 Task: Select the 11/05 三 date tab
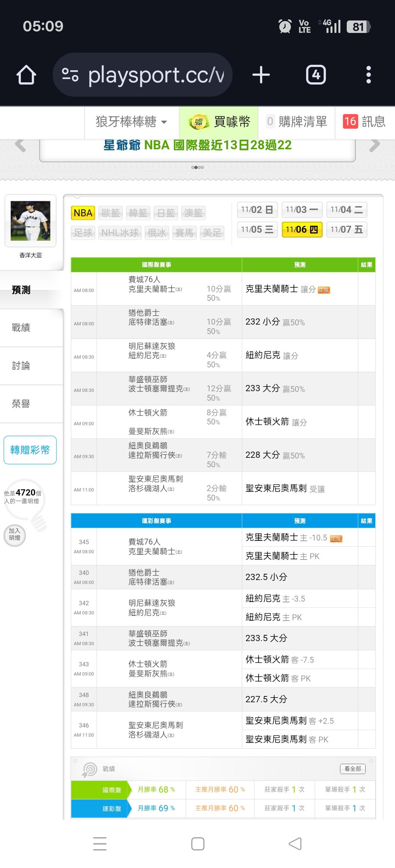coord(257,229)
